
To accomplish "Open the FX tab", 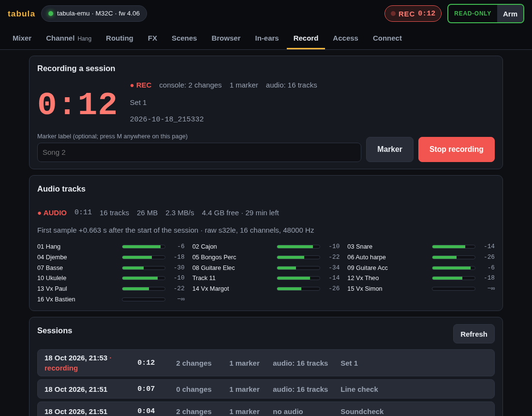I will (152, 38).
